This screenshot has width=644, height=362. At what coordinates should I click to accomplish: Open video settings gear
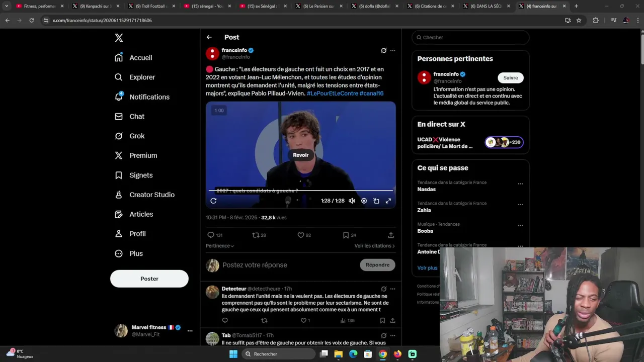[364, 201]
